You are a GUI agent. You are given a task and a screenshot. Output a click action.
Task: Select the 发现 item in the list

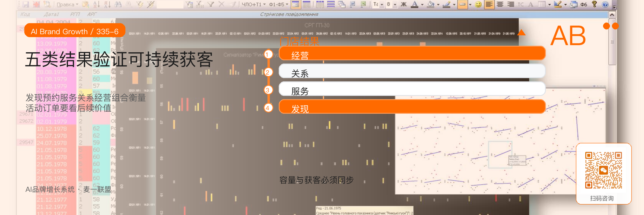coord(412,107)
